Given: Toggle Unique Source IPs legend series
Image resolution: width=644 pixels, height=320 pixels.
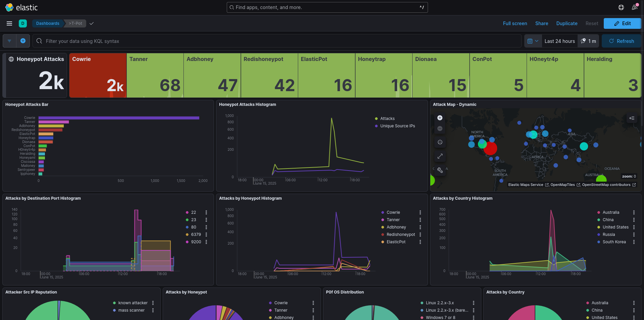Looking at the screenshot, I should click(x=397, y=126).
